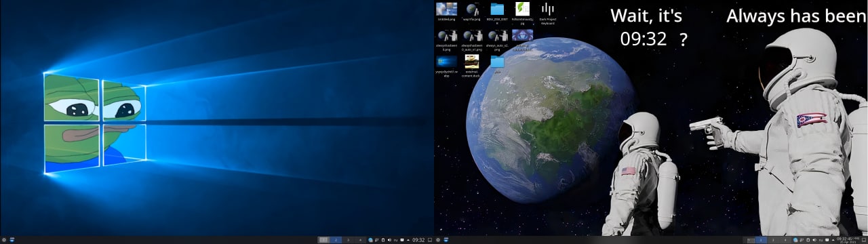This screenshot has width=868, height=244.
Task: Expand hidden tray icons on the left panel
Action: [x=408, y=240]
